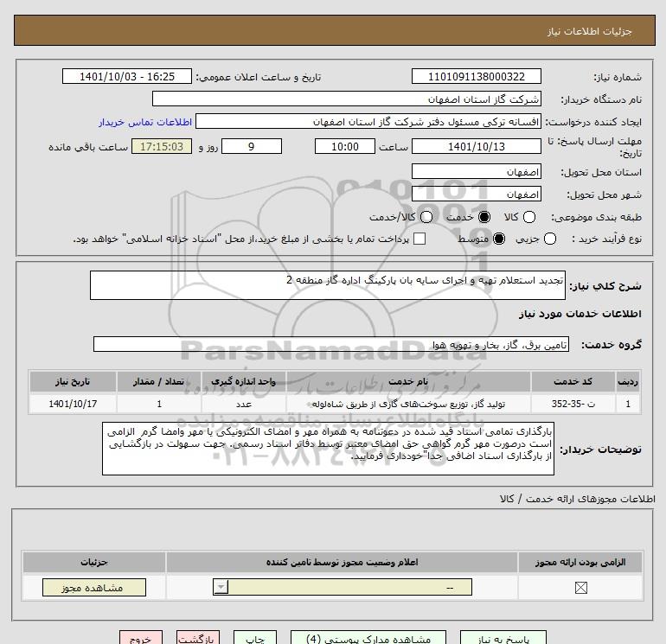This screenshot has width=666, height=644.
Task: Click the date cell 1401/10/17
Action: [x=73, y=404]
